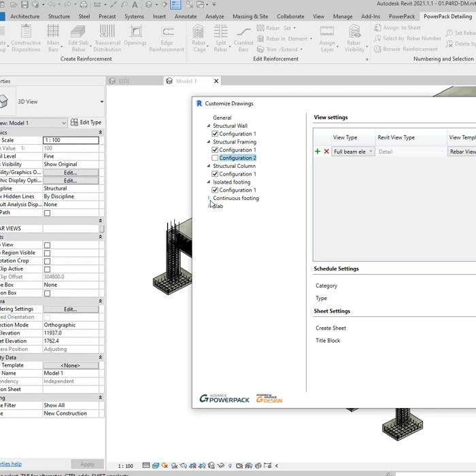The height and width of the screenshot is (476, 476).
Task: Click the Apply button in Properties
Action: click(x=88, y=464)
